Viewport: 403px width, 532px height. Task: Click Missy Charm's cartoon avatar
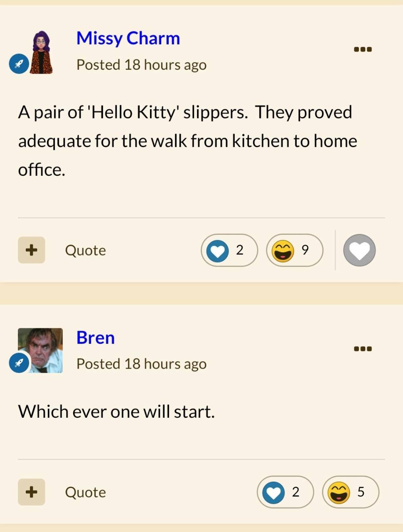pyautogui.click(x=41, y=52)
